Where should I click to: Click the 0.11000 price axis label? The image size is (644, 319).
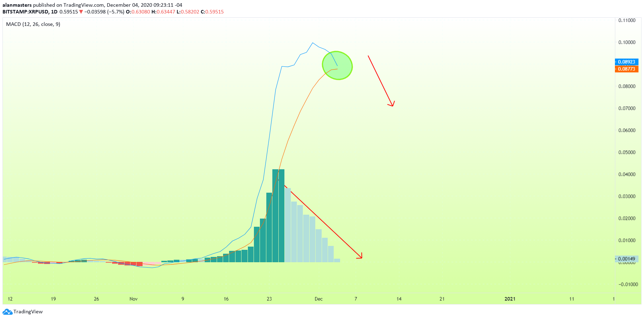click(627, 20)
